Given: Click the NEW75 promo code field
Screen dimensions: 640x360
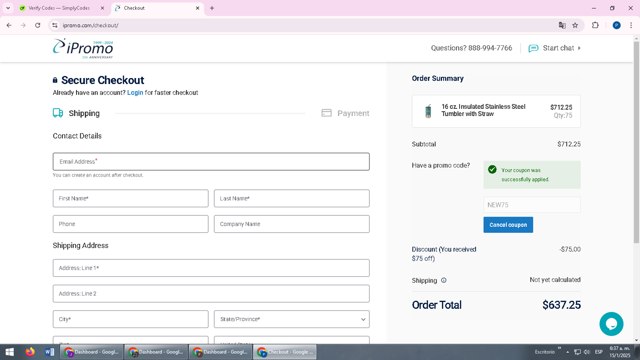Looking at the screenshot, I should click(x=532, y=205).
